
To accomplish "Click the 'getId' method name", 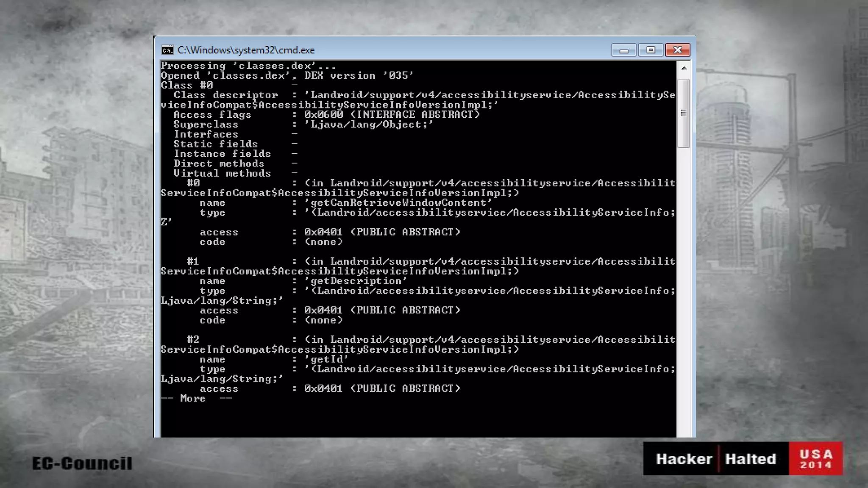I will coord(326,360).
